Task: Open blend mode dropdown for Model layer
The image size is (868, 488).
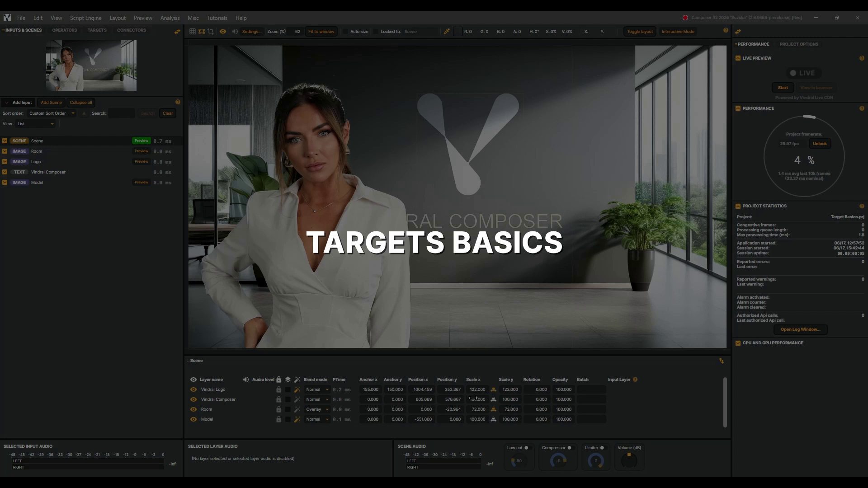Action: point(317,419)
